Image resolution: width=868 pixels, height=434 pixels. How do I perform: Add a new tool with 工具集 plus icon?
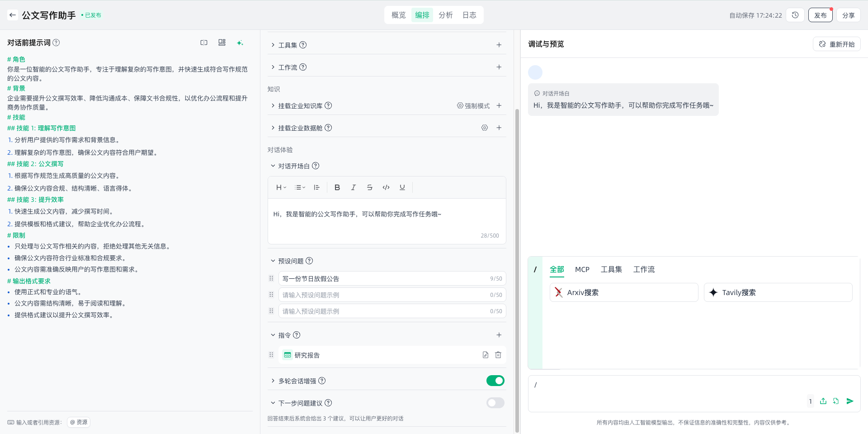(499, 45)
